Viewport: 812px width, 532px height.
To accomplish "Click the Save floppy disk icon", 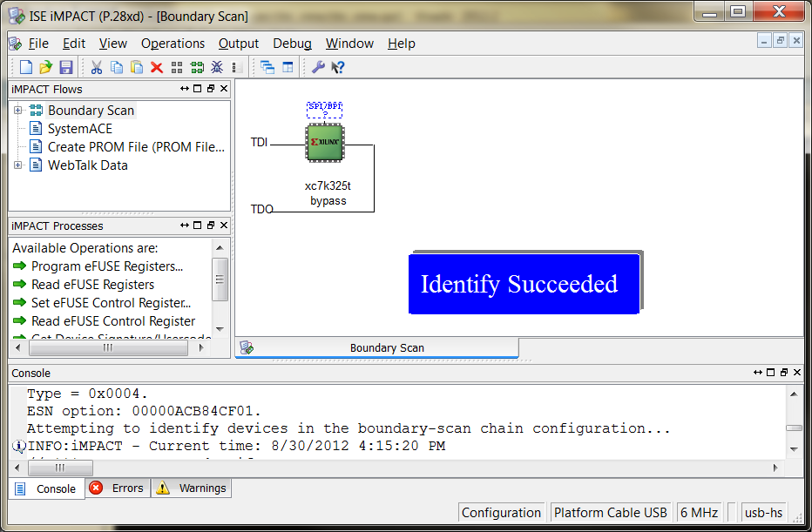I will tap(66, 67).
